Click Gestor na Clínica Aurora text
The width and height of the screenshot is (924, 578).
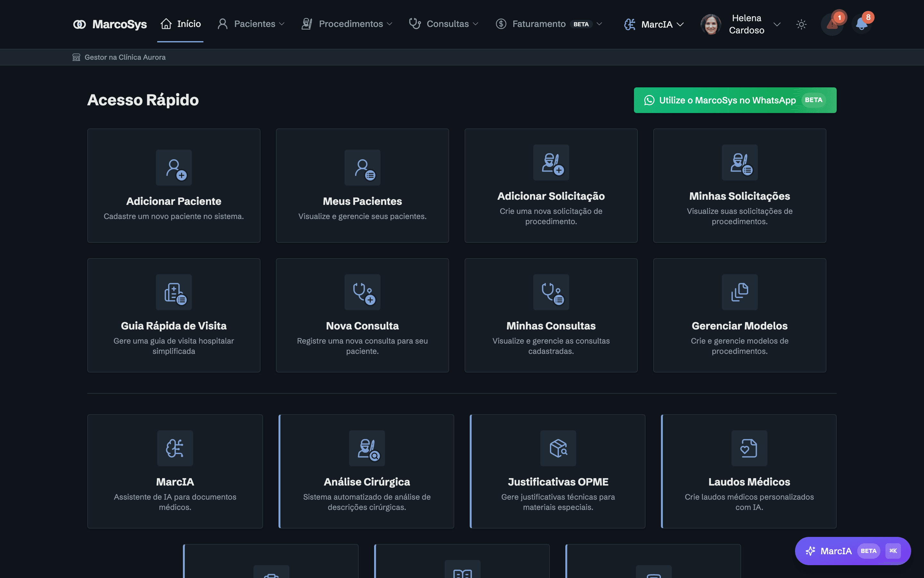click(x=125, y=57)
